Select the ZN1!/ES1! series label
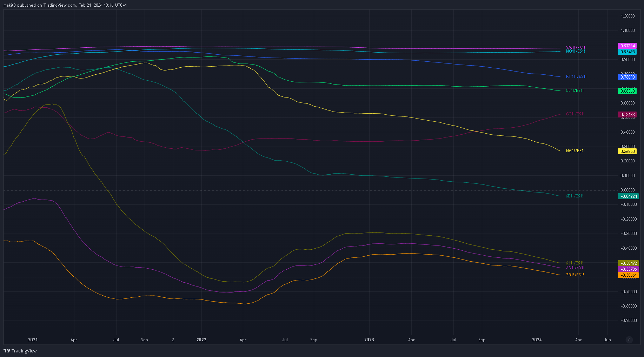 tap(575, 268)
